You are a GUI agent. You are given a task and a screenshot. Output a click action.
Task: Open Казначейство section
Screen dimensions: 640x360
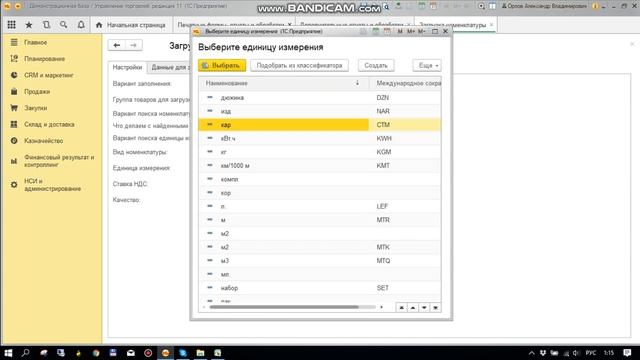pos(43,140)
